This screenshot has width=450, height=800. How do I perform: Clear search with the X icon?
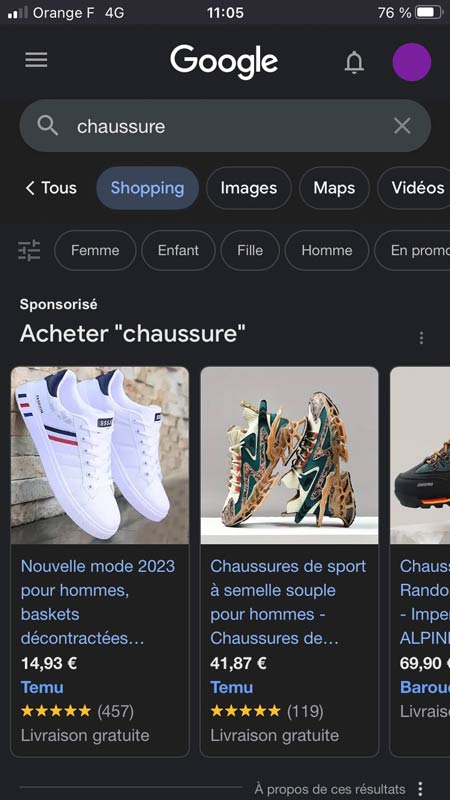click(x=402, y=126)
